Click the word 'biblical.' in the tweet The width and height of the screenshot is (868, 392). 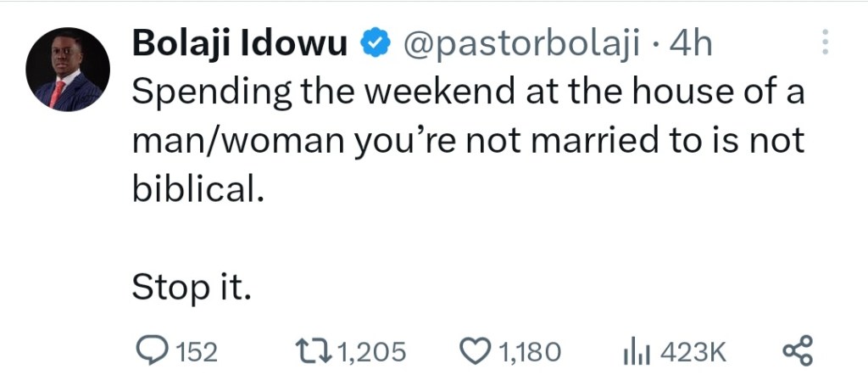(194, 188)
